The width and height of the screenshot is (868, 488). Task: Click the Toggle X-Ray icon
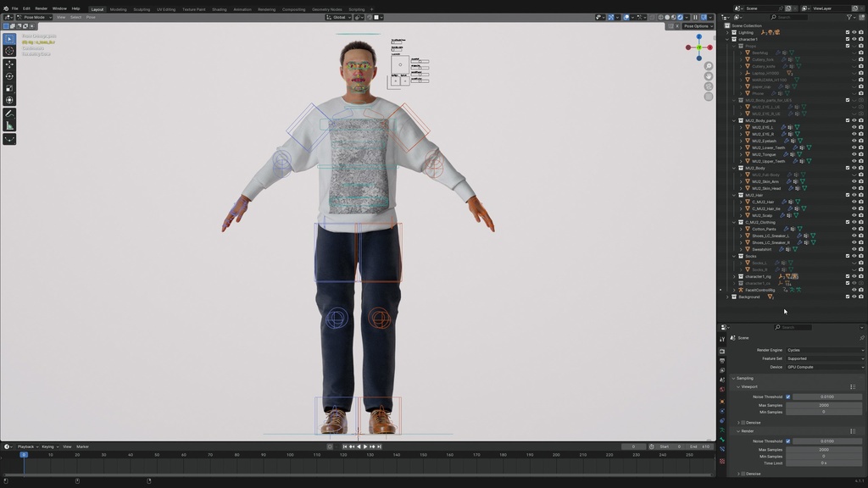click(x=651, y=16)
